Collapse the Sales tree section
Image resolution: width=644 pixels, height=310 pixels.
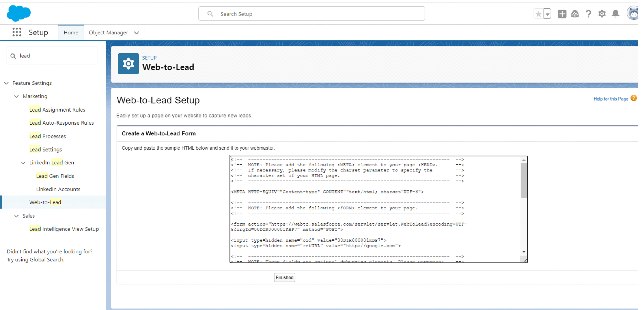pos(17,216)
